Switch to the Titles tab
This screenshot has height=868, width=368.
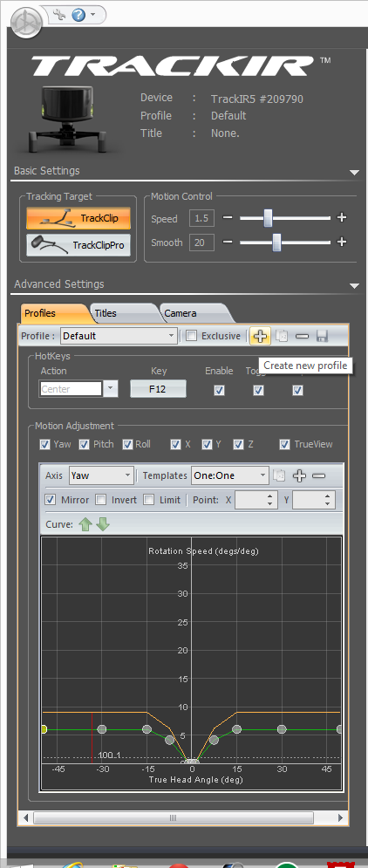click(x=125, y=313)
